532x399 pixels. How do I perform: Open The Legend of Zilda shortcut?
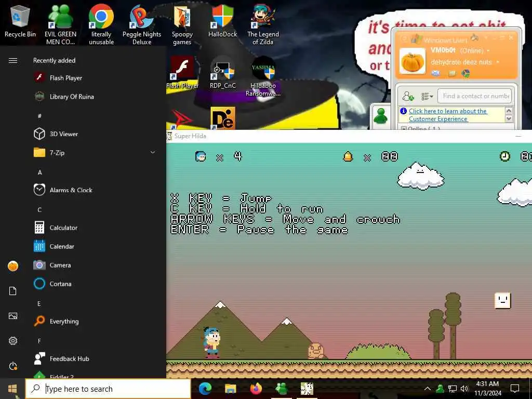[263, 24]
